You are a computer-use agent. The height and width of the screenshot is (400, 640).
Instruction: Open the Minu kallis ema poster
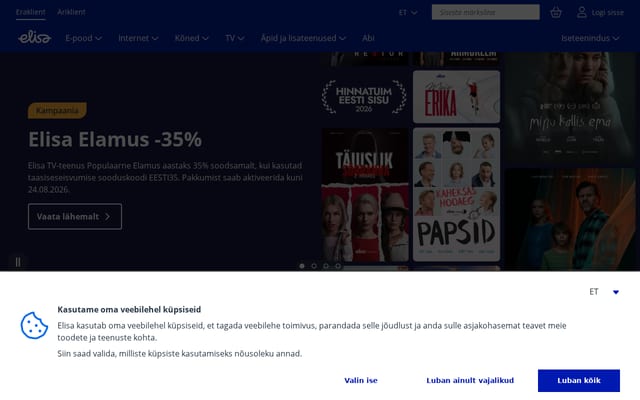(570, 108)
